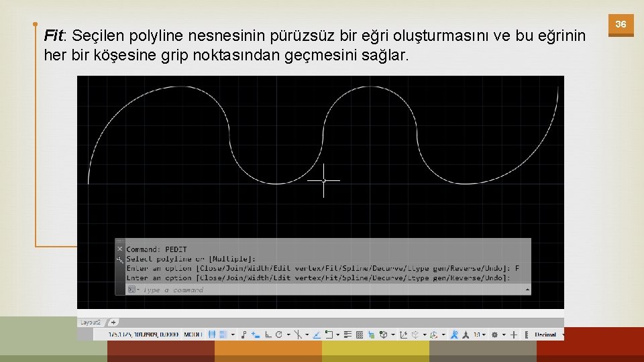The height and width of the screenshot is (362, 644).
Task: Open 3D object snap dropdown
Action: [x=393, y=335]
